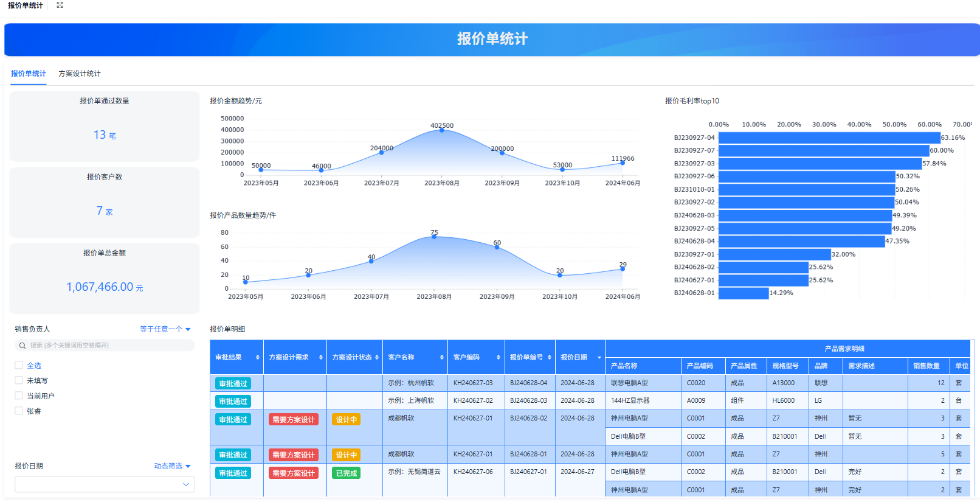Viewport: 980px width, 502px height.
Task: Click the search magnifier icon in 销售负责人 filter
Action: coord(22,346)
